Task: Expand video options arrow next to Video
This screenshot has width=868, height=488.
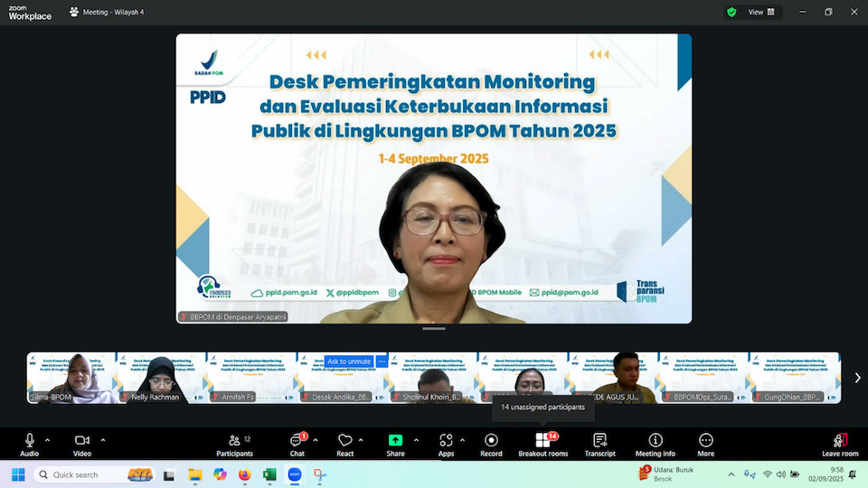Action: (x=103, y=440)
